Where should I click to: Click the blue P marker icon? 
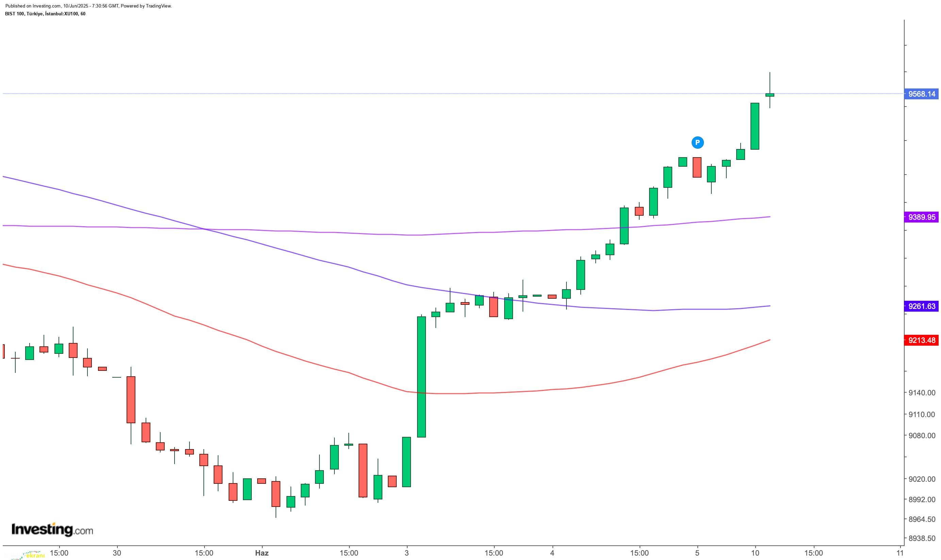point(697,142)
